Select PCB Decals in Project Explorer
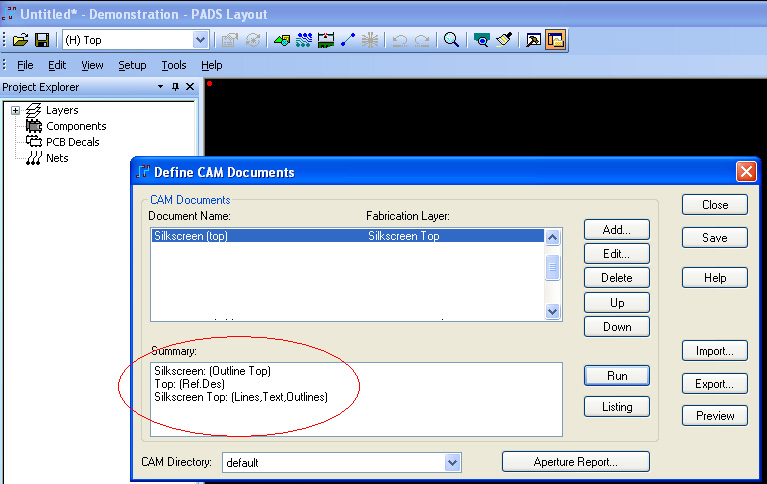The image size is (767, 484). point(72,142)
